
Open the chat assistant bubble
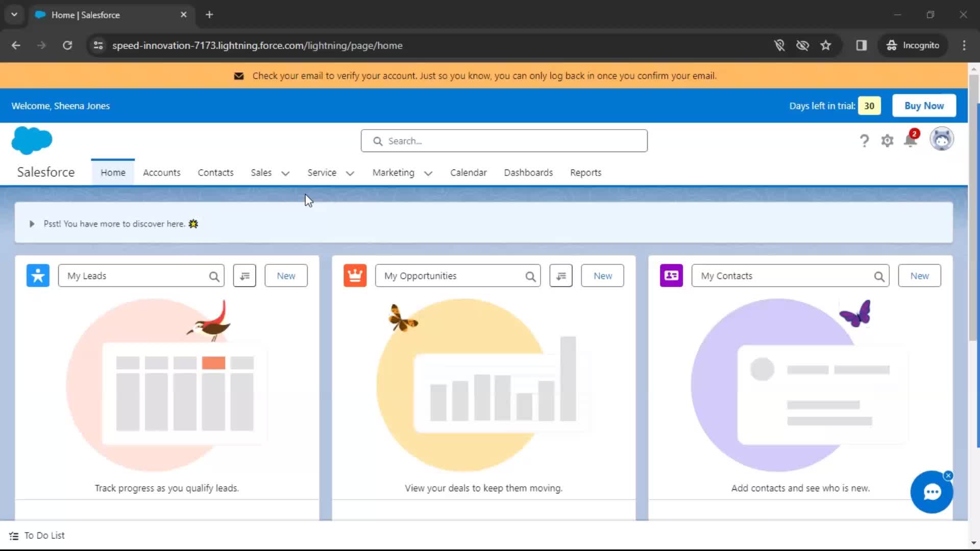click(932, 492)
